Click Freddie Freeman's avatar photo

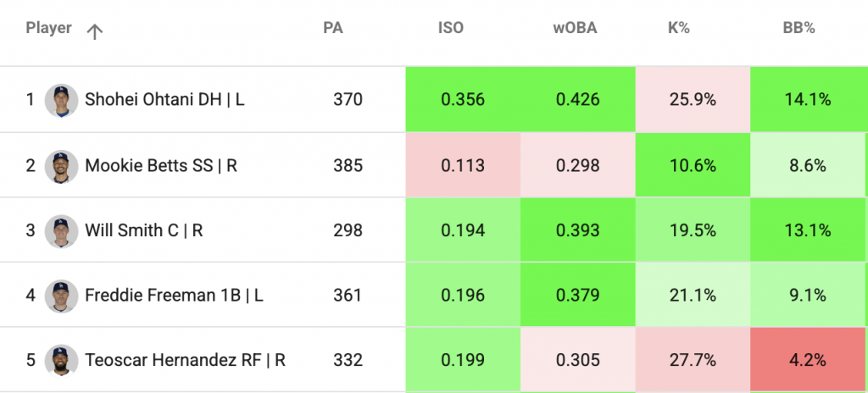(x=61, y=296)
